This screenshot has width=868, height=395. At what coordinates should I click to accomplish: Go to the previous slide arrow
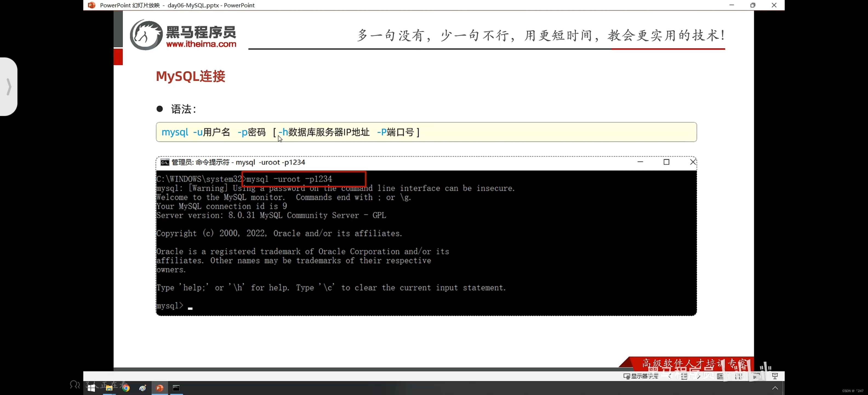[x=670, y=376]
